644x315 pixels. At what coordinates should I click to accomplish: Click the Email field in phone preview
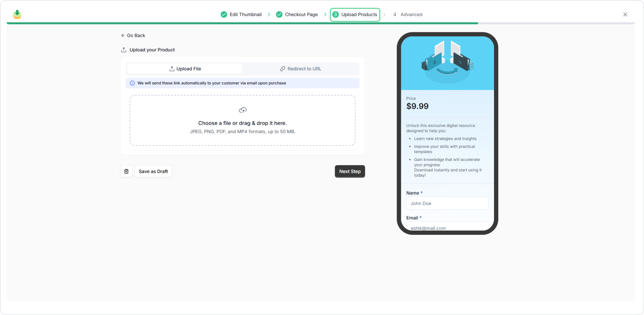click(447, 227)
